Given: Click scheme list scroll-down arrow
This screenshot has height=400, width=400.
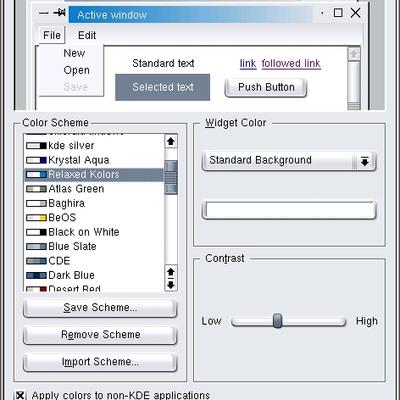Looking at the screenshot, I should (x=171, y=285).
